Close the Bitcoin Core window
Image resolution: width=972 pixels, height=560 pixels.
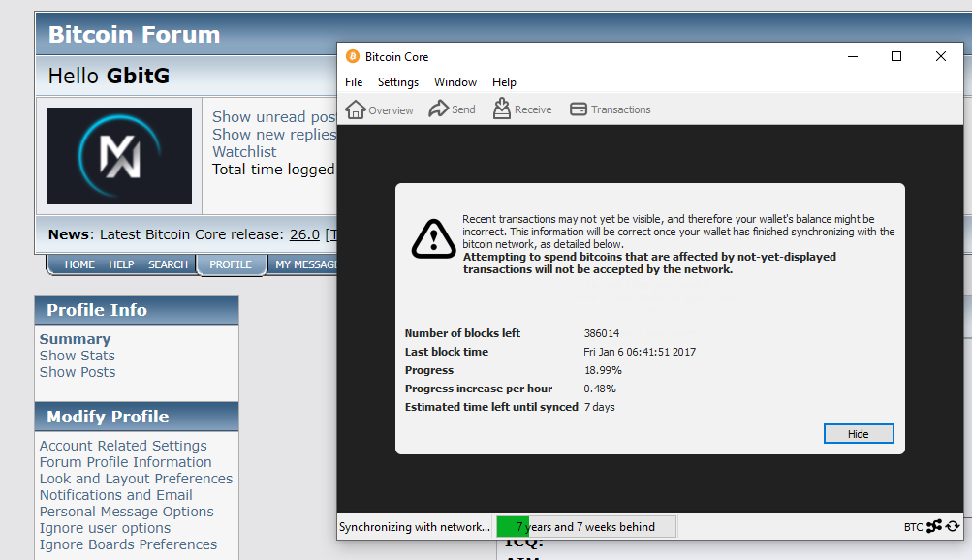click(940, 56)
